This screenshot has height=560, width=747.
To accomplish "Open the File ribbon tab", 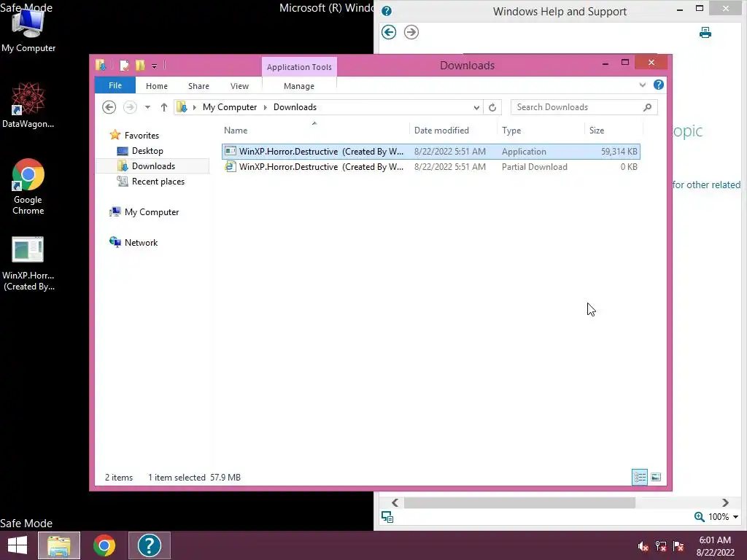I will pyautogui.click(x=115, y=85).
